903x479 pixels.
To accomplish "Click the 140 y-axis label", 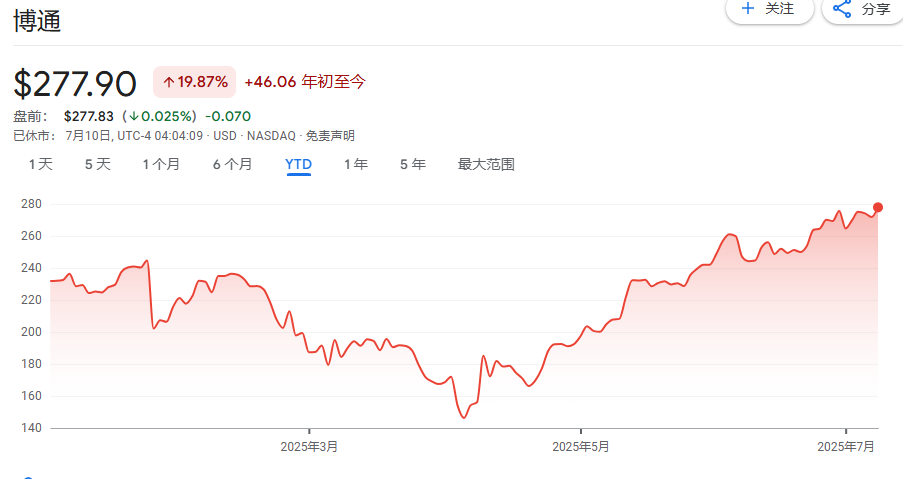I will (31, 428).
